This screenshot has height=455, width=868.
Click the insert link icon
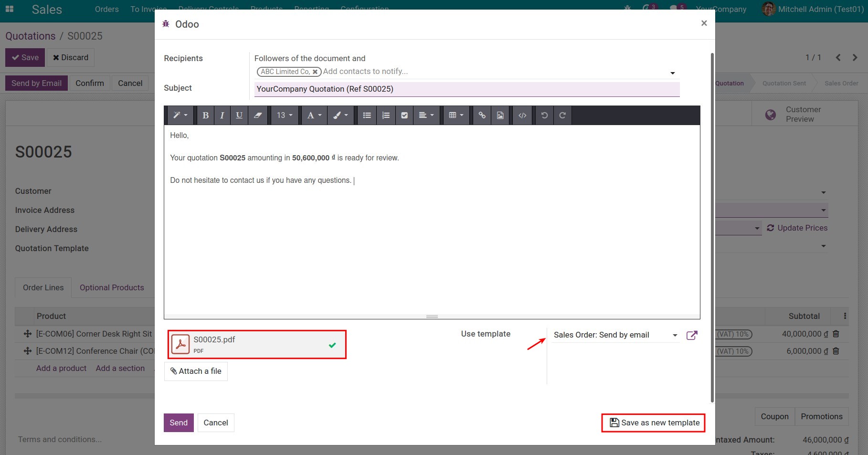482,115
